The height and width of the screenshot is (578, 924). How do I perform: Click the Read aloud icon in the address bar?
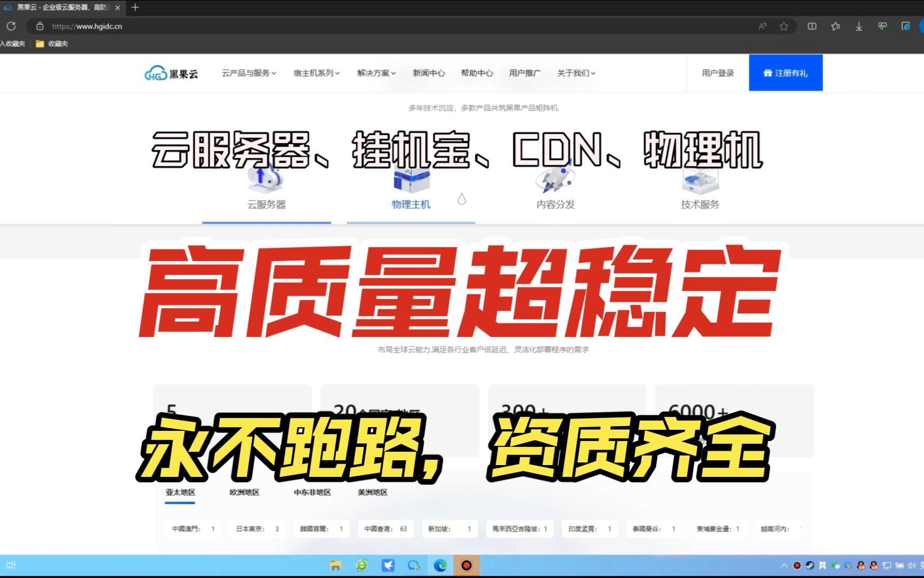click(x=763, y=26)
